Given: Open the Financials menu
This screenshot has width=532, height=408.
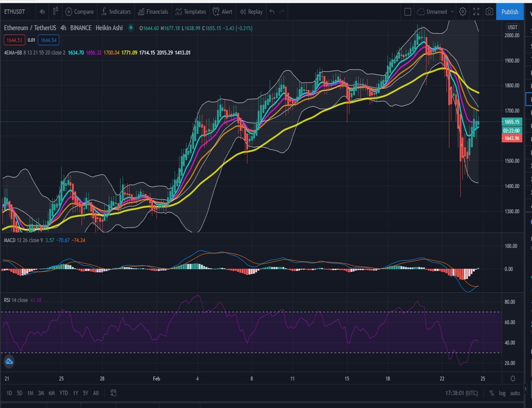Looking at the screenshot, I should tap(153, 12).
